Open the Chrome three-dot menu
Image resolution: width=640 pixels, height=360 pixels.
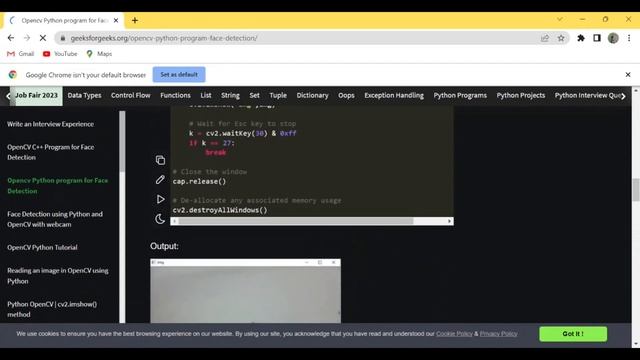point(629,38)
